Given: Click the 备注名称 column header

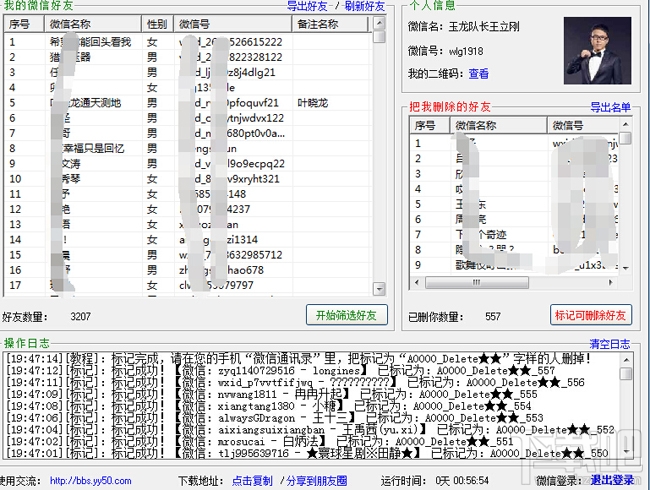Looking at the screenshot, I should [x=330, y=24].
